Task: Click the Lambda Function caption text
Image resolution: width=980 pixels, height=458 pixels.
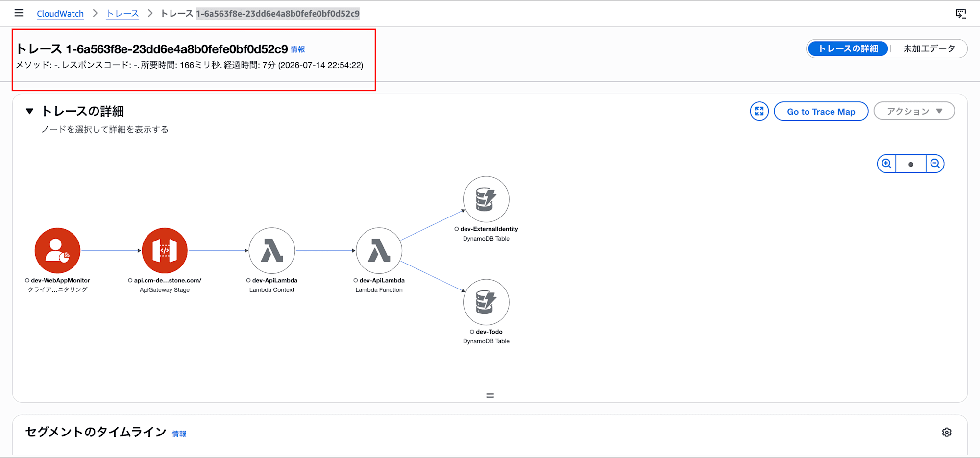Action: [379, 290]
